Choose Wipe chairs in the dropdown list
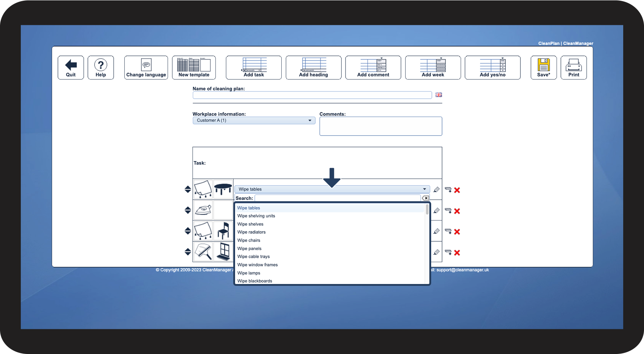 pyautogui.click(x=330, y=240)
